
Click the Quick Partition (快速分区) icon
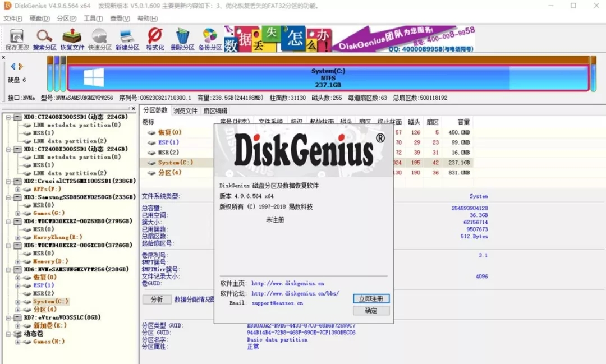(x=100, y=39)
